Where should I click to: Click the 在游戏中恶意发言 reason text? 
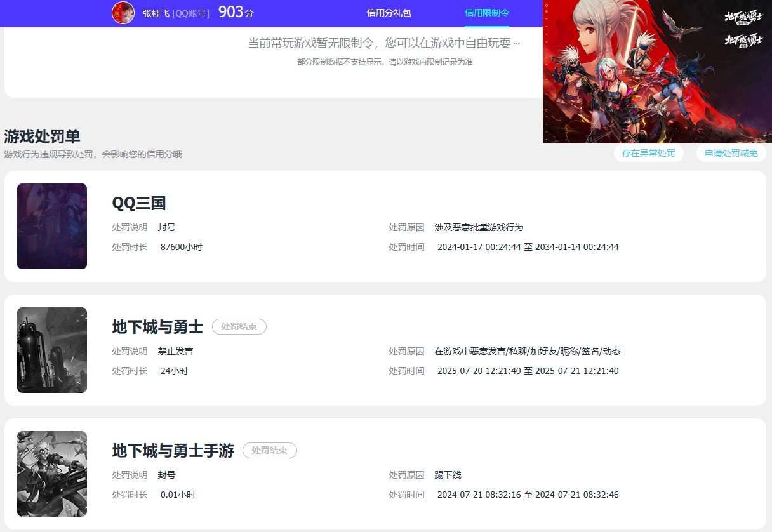528,351
